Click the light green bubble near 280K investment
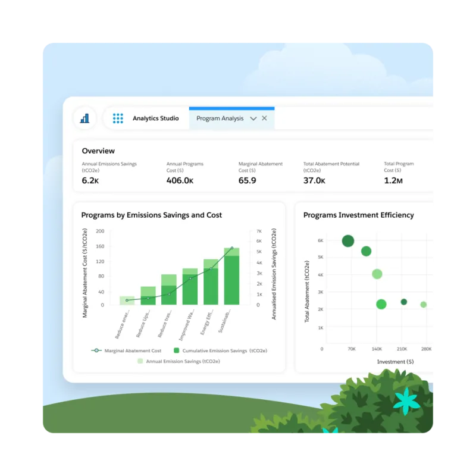Screen dimensions: 476x476 (x=424, y=305)
